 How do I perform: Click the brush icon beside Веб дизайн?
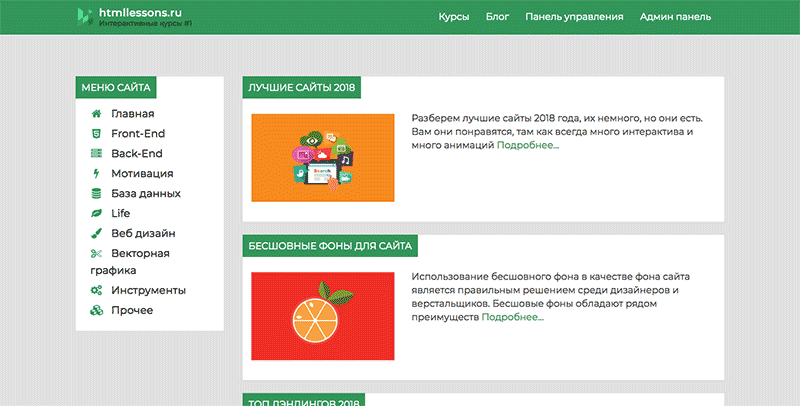click(96, 233)
